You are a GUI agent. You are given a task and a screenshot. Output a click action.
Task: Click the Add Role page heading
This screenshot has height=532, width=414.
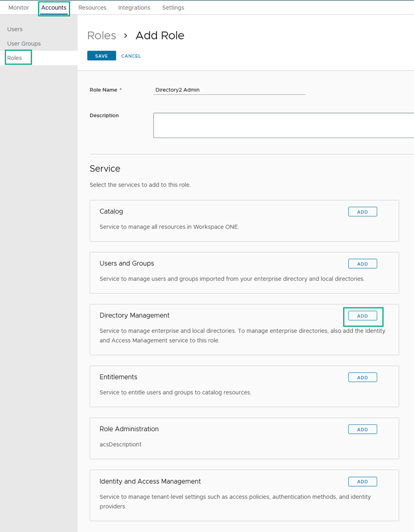pyautogui.click(x=160, y=35)
